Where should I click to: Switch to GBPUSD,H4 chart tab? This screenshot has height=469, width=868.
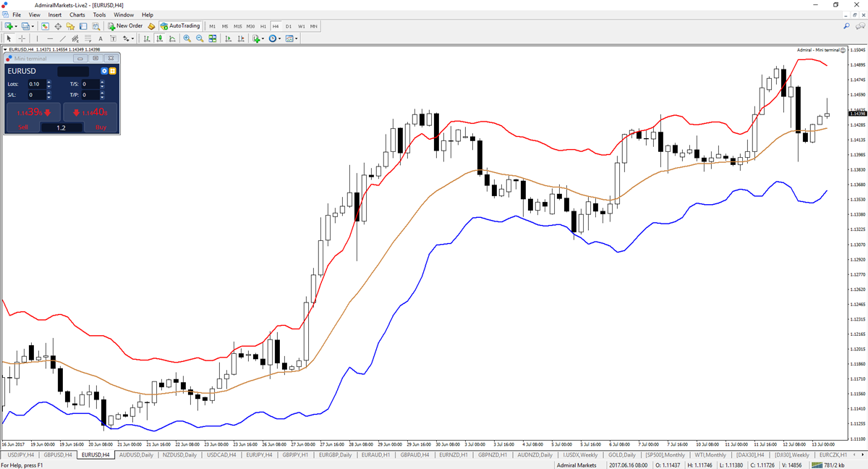coord(58,455)
